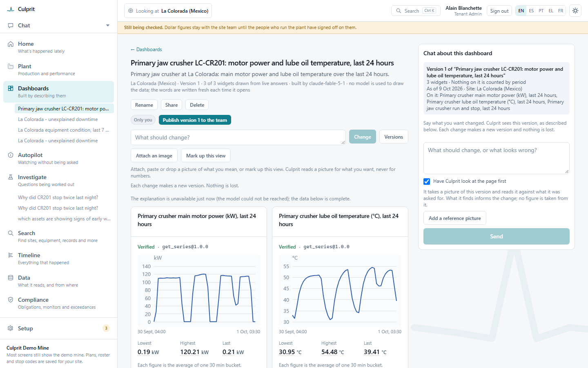Image resolution: width=588 pixels, height=368 pixels.
Task: Switch language to ES
Action: click(x=531, y=11)
